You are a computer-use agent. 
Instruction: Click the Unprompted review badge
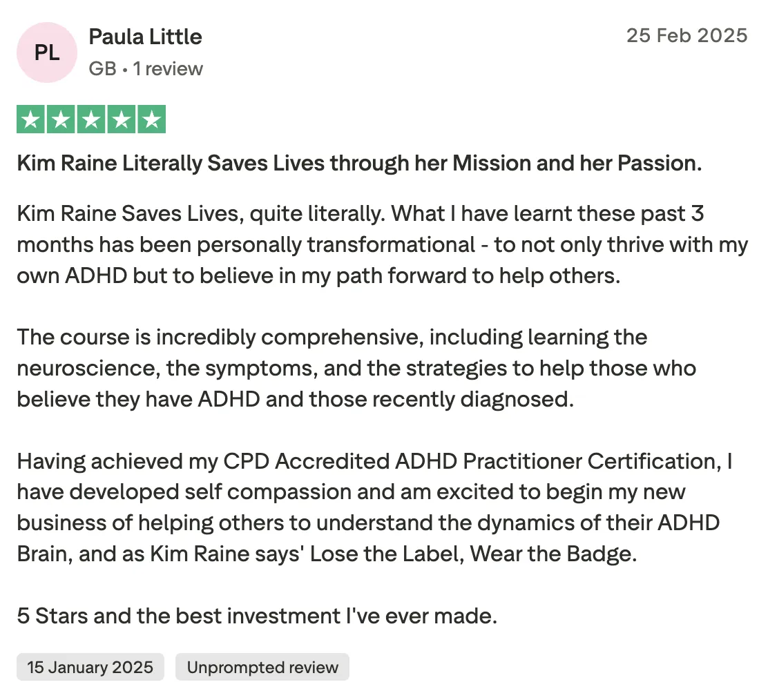tap(262, 667)
